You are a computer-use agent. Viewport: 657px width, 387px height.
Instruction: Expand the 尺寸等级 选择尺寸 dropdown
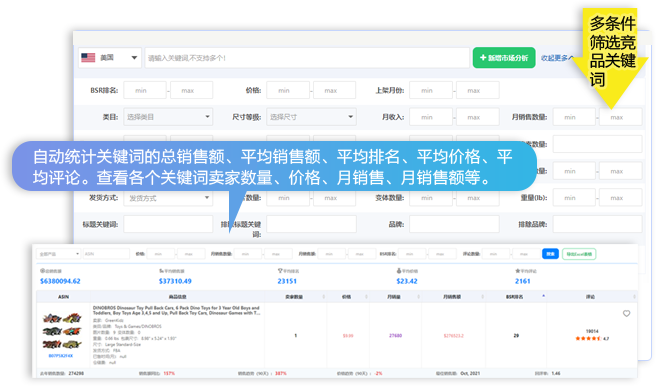point(311,117)
